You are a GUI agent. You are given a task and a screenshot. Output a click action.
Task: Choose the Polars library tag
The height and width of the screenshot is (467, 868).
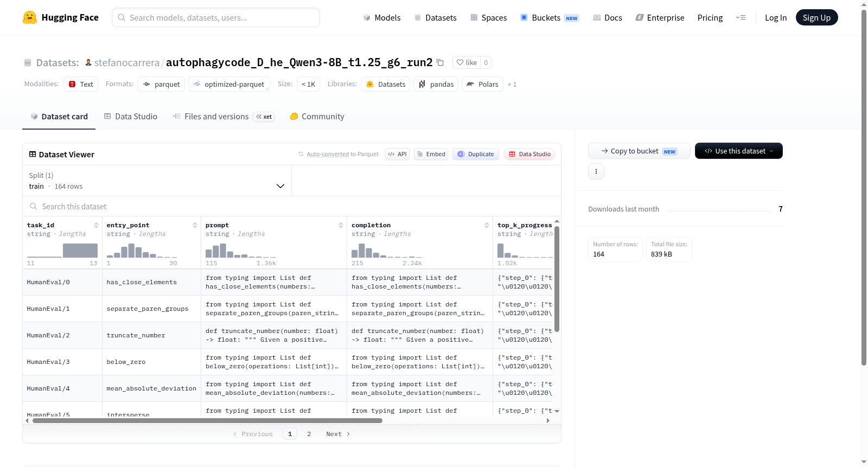[x=482, y=84]
